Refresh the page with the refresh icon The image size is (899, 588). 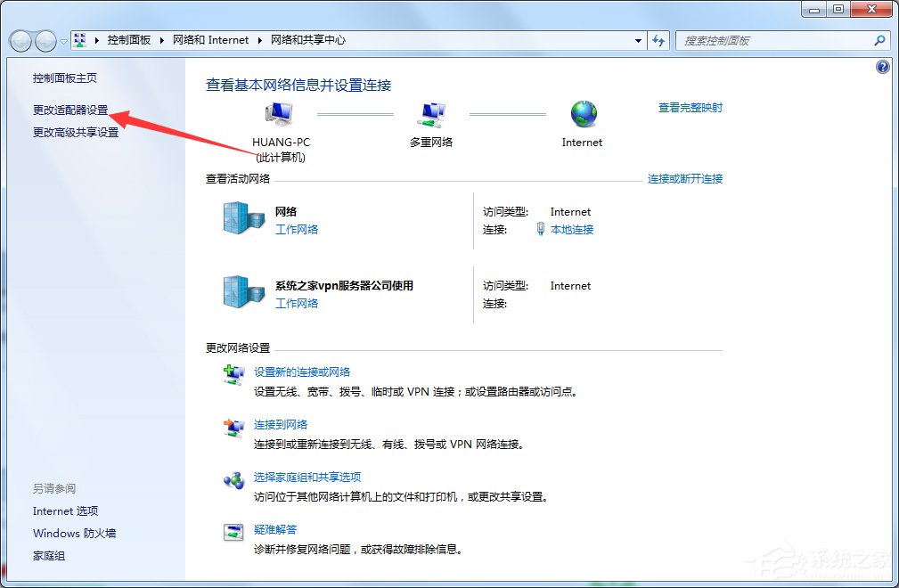[x=658, y=40]
